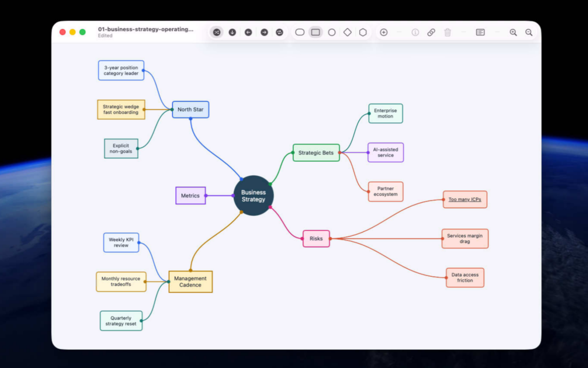Open the notes panel icon
588x368 pixels.
(480, 32)
